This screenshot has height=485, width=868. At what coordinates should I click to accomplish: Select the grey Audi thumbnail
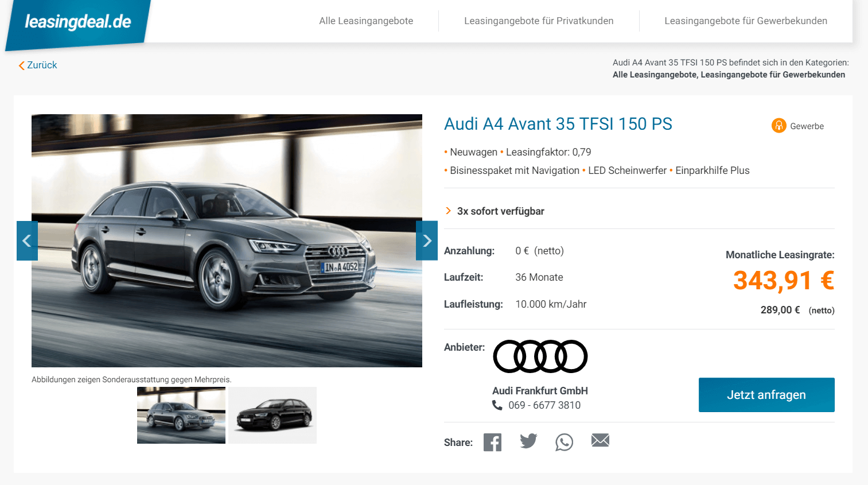tap(181, 415)
